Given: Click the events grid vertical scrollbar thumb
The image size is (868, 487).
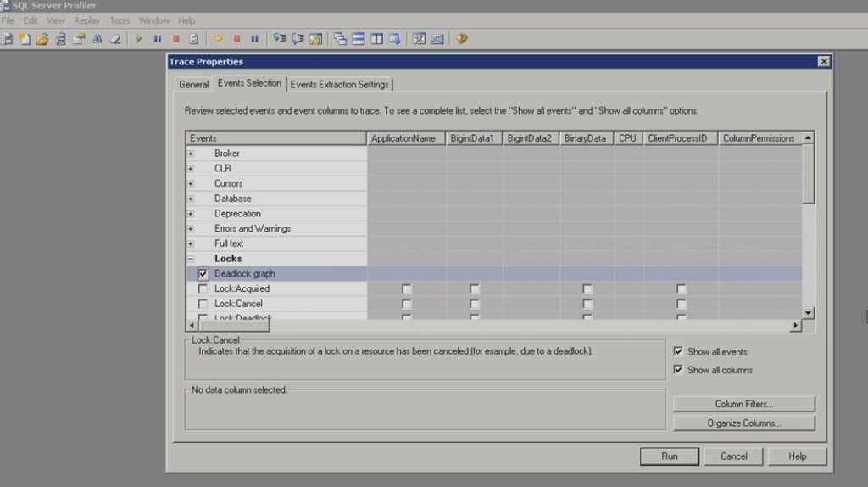Looking at the screenshot, I should 808,173.
